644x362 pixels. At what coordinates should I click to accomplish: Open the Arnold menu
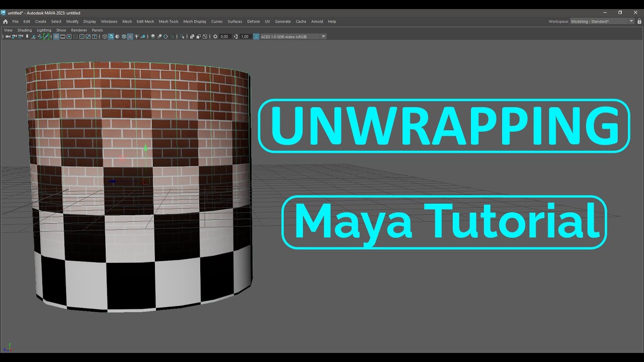click(x=317, y=22)
